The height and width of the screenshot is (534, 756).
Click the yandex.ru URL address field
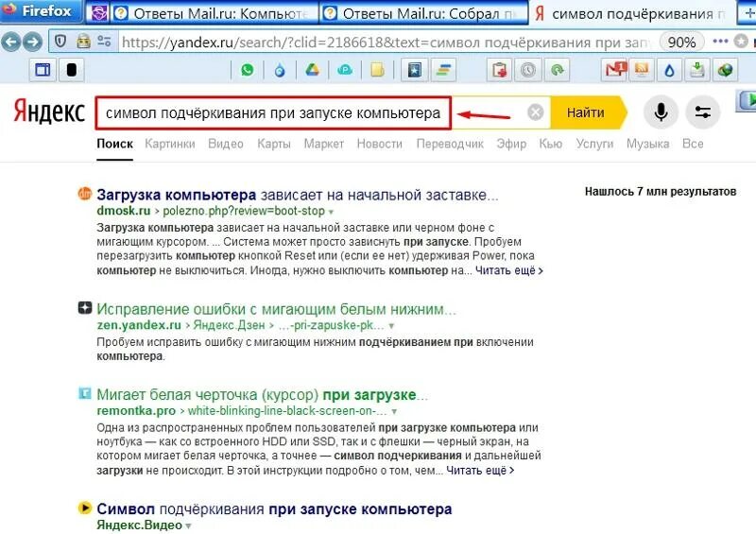tap(386, 43)
